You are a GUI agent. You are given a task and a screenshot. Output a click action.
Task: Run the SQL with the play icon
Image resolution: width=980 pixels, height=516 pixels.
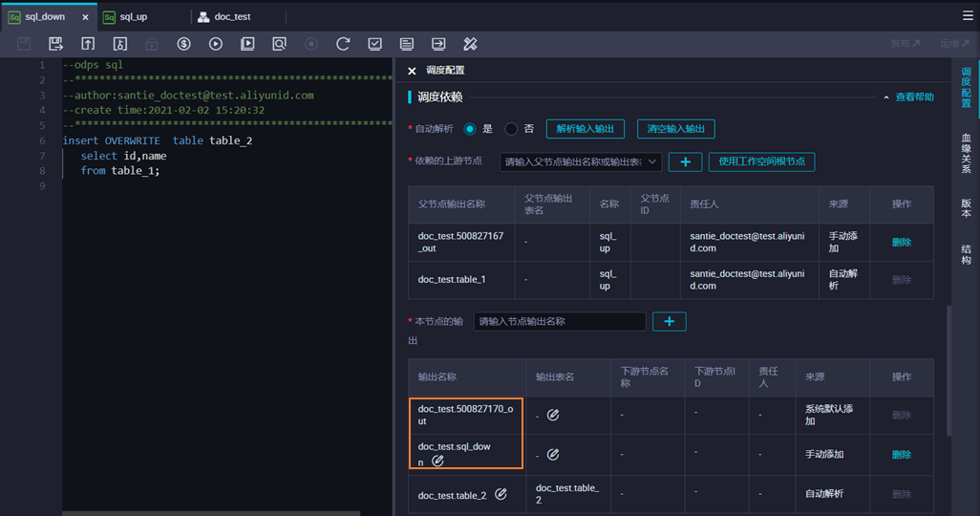(x=216, y=44)
